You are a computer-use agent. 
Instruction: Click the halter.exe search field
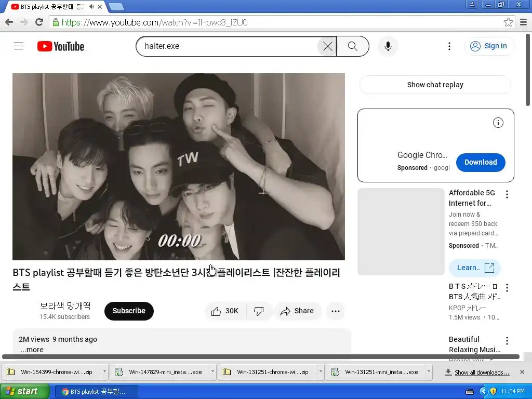(228, 46)
